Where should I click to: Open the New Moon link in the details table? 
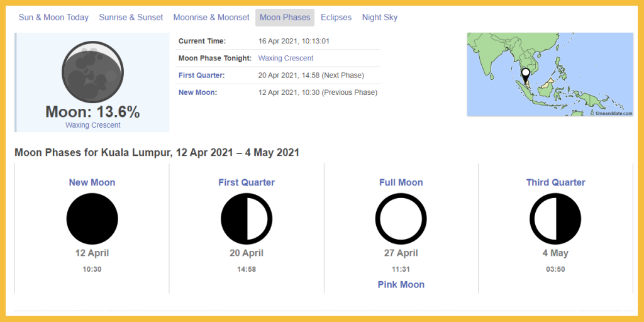click(x=197, y=92)
